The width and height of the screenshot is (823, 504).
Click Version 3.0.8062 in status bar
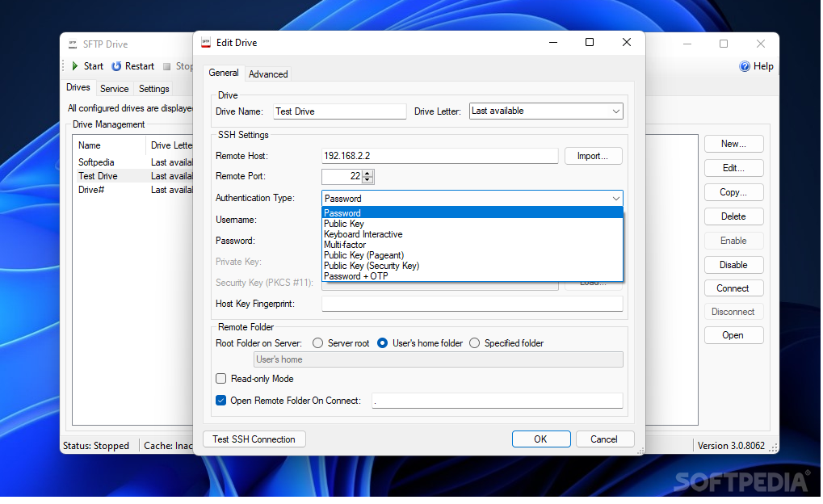point(731,446)
